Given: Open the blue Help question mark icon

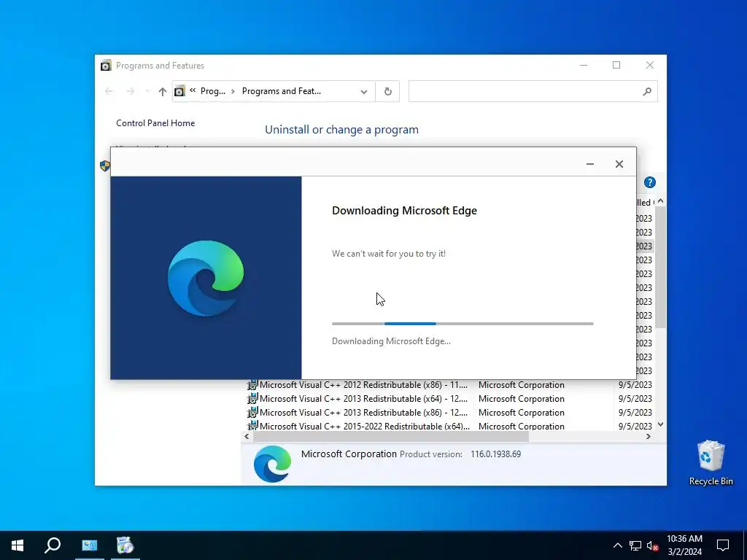Looking at the screenshot, I should [x=650, y=182].
